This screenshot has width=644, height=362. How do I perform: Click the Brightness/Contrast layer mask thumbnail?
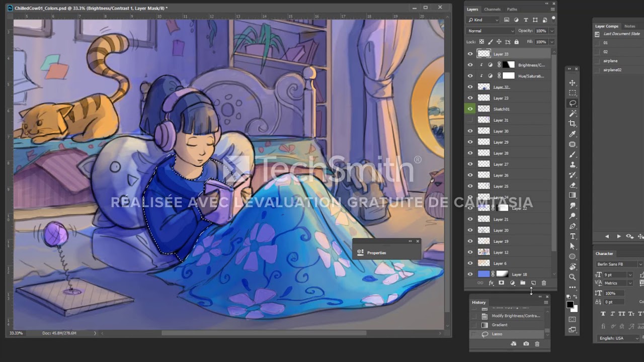(509, 65)
